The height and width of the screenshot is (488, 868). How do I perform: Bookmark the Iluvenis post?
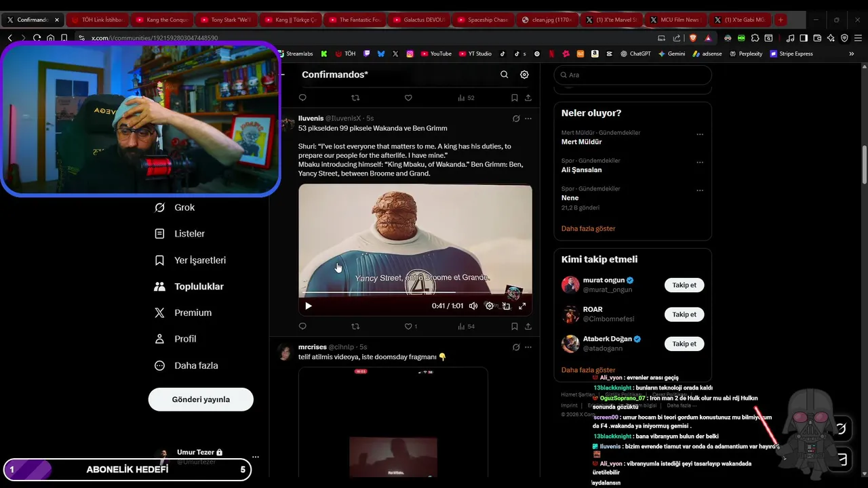coord(515,326)
